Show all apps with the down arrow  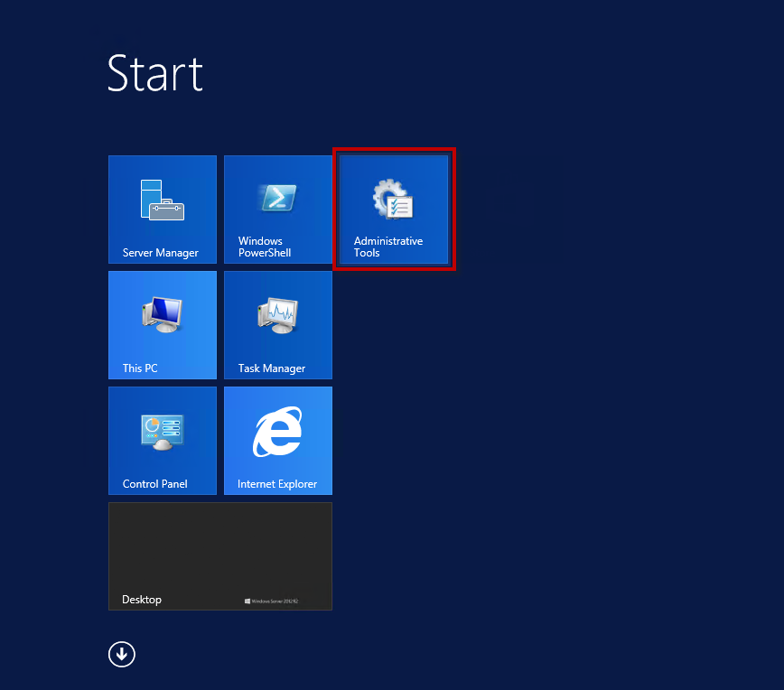pyautogui.click(x=122, y=654)
